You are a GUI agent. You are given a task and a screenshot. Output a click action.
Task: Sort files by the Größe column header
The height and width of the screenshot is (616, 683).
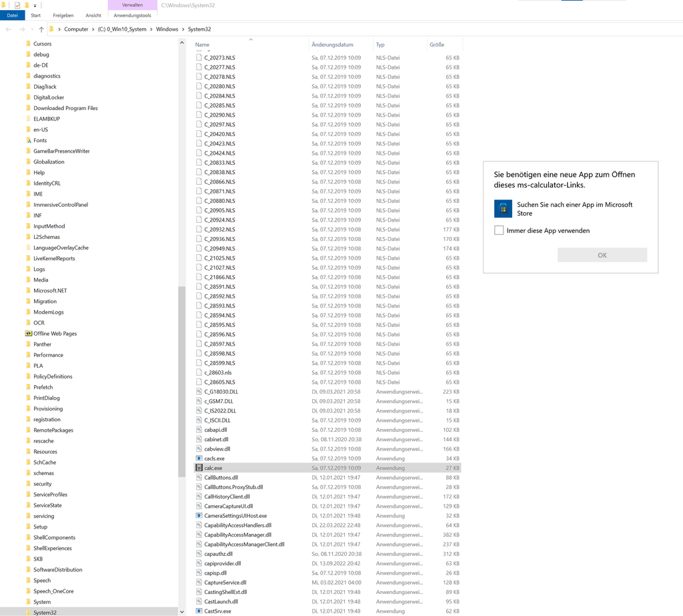point(437,44)
